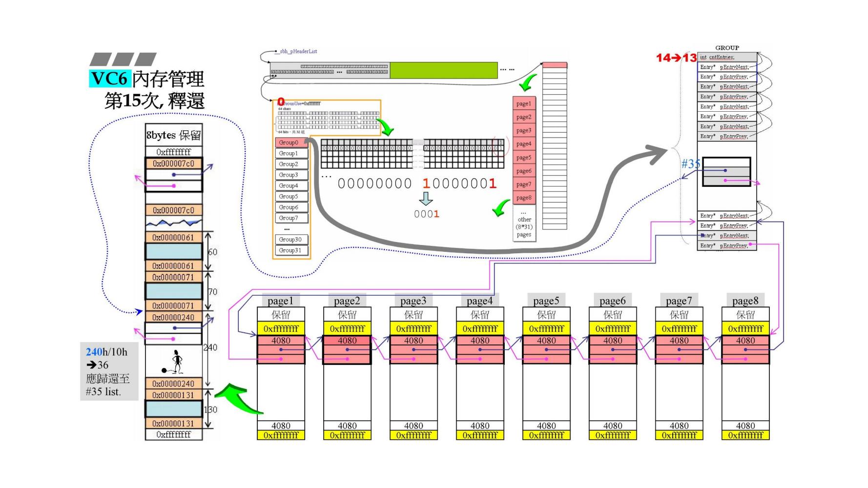
Task: Select the Group30 box
Action: tap(291, 239)
